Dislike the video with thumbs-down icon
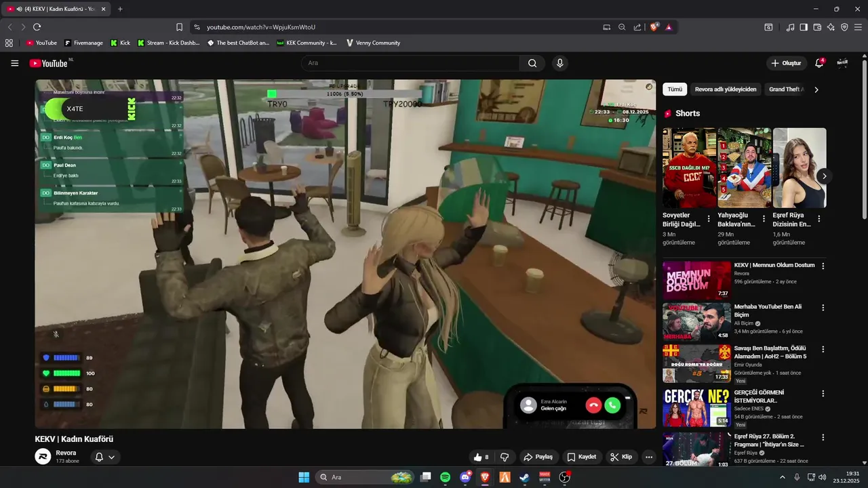The width and height of the screenshot is (868, 488). [505, 457]
